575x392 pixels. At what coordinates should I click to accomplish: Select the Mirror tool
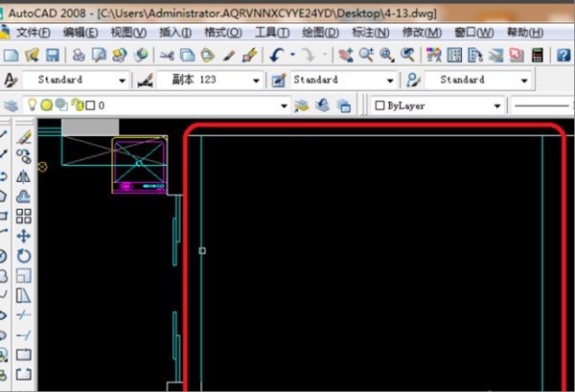(x=24, y=176)
